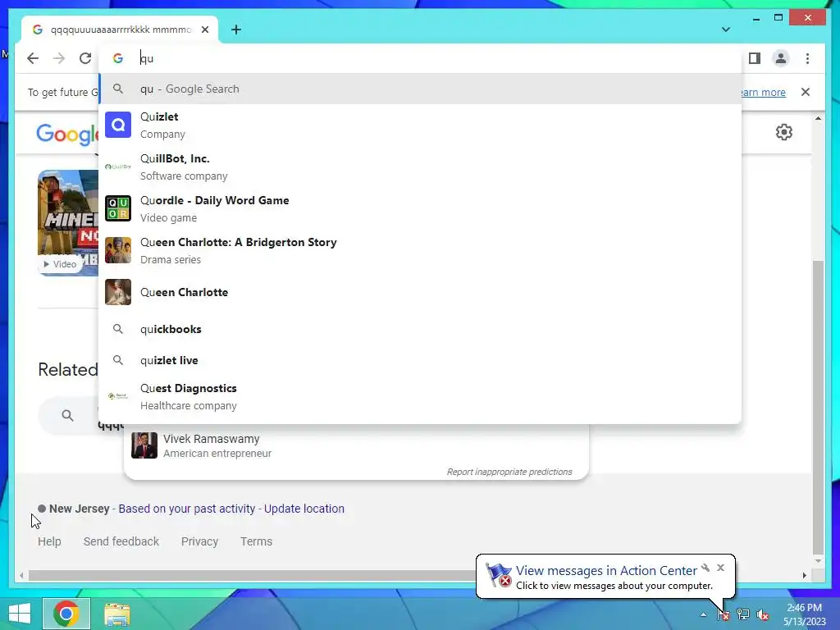Click the Chrome taskbar icon

tap(66, 614)
